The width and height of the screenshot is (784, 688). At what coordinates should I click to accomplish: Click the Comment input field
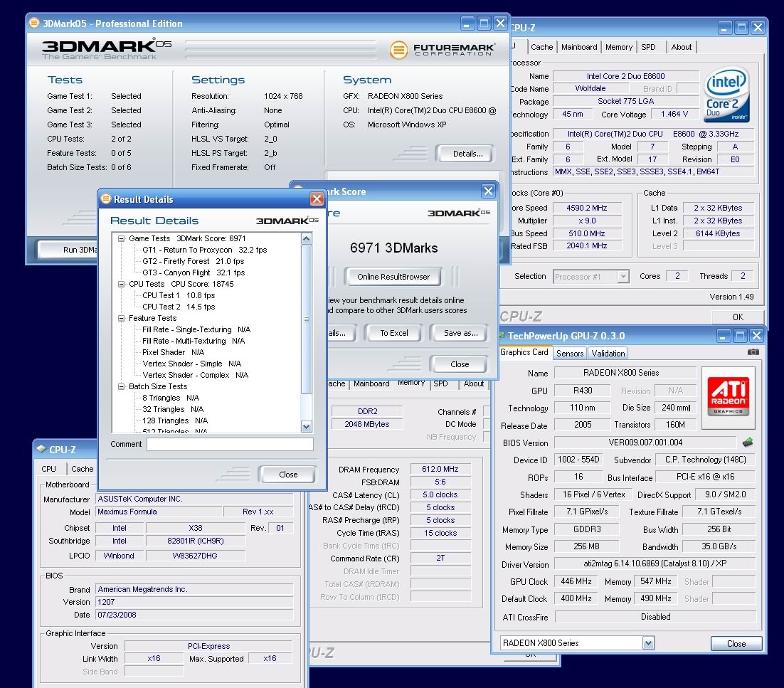(230, 444)
